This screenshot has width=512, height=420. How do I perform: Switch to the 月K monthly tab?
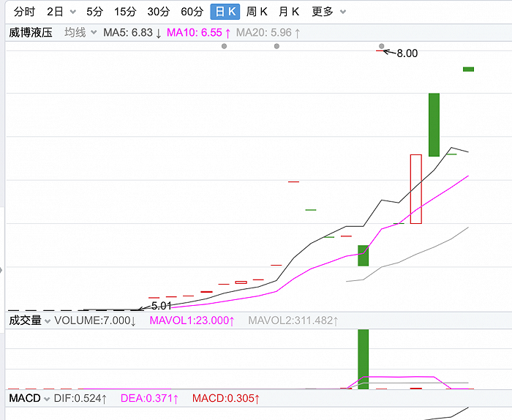289,12
